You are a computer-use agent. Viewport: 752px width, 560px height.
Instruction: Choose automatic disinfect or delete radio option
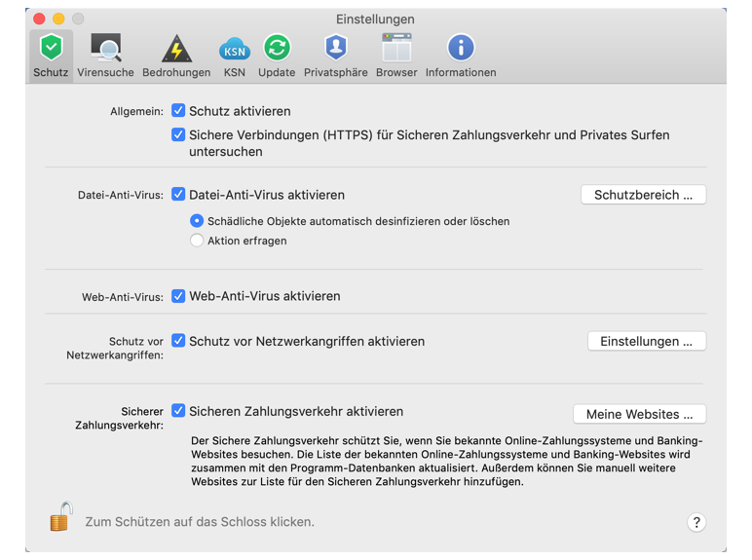[197, 221]
